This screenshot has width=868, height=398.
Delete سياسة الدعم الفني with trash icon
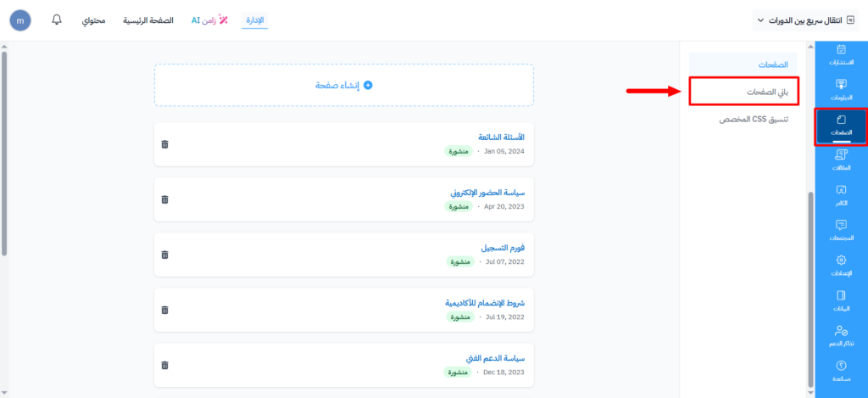tap(164, 365)
